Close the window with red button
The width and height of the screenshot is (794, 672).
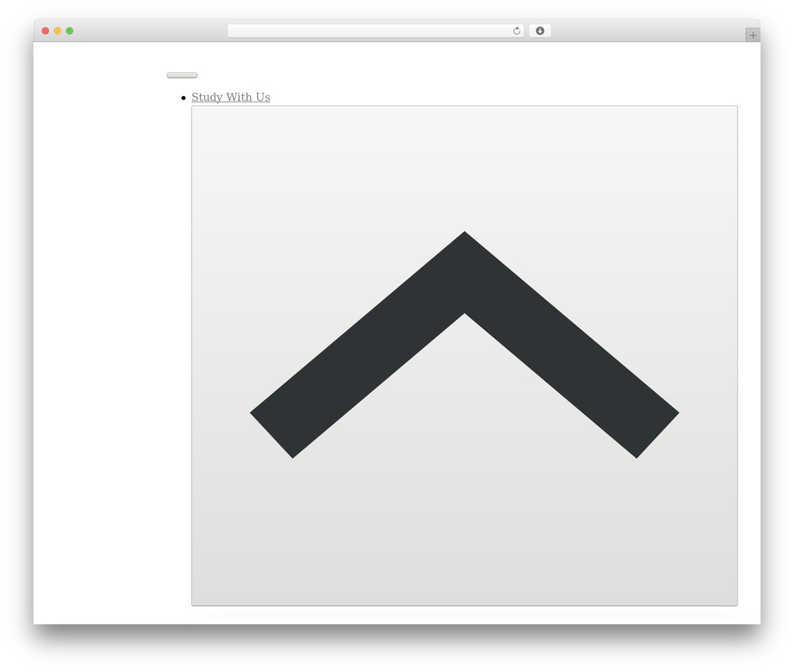(x=45, y=31)
